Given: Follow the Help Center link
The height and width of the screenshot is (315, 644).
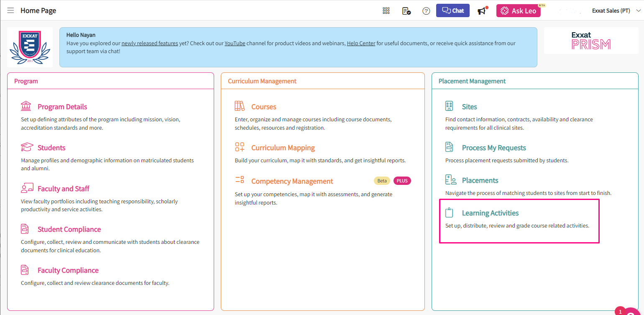Looking at the screenshot, I should pos(361,44).
